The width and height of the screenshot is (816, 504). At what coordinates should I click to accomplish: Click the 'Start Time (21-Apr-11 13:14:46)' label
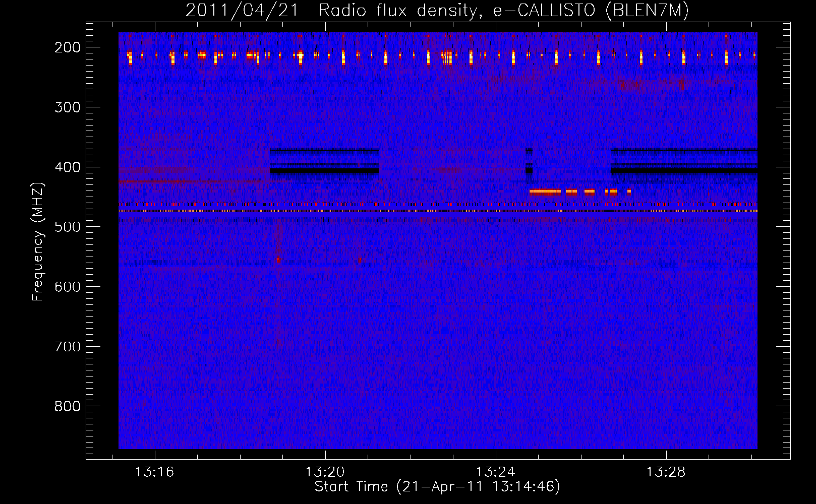pyautogui.click(x=437, y=487)
